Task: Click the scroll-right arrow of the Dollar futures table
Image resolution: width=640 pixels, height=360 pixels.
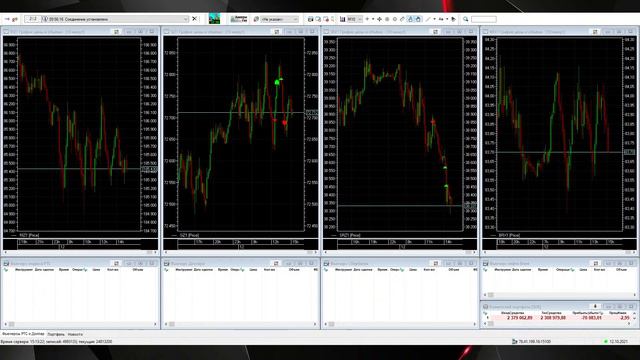Action: pos(315,324)
